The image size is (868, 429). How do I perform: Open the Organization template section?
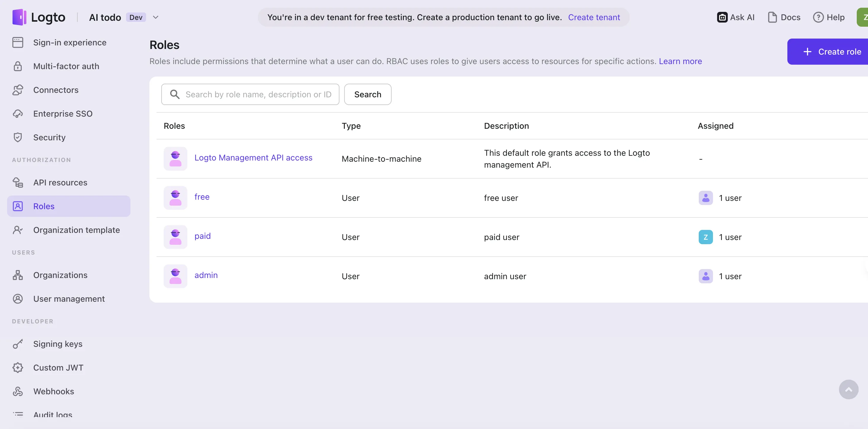pyautogui.click(x=76, y=230)
